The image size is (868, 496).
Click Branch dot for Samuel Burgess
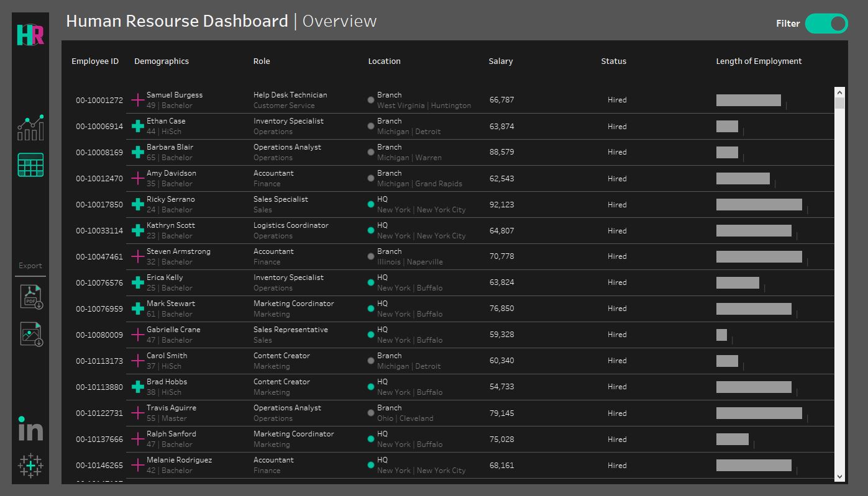point(371,100)
